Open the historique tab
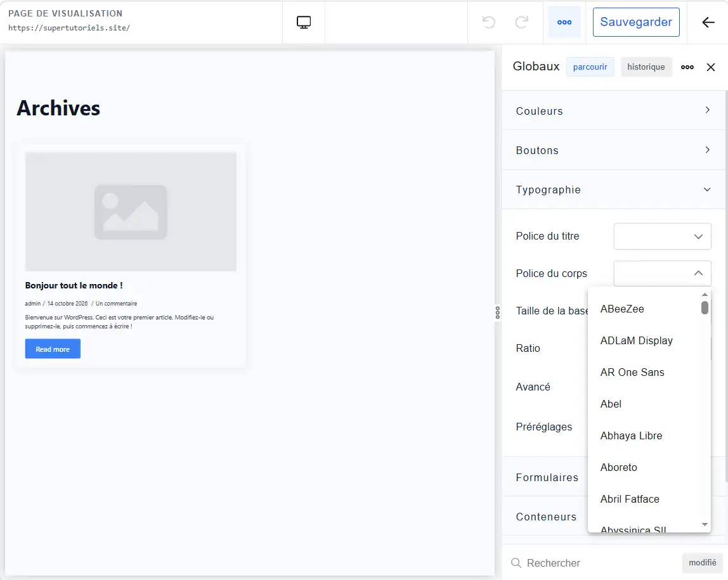Image resolution: width=728 pixels, height=580 pixels. [x=646, y=67]
